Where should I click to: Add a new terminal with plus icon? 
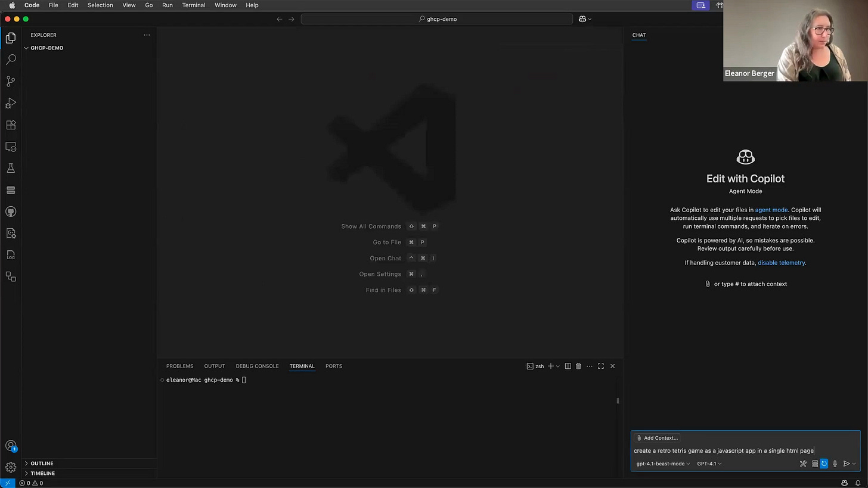tap(551, 366)
